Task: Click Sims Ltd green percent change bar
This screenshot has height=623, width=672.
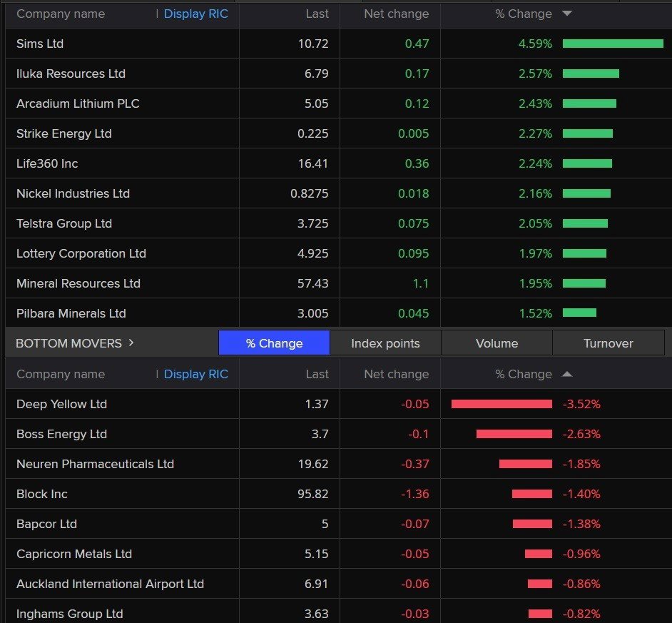Action: pos(613,44)
